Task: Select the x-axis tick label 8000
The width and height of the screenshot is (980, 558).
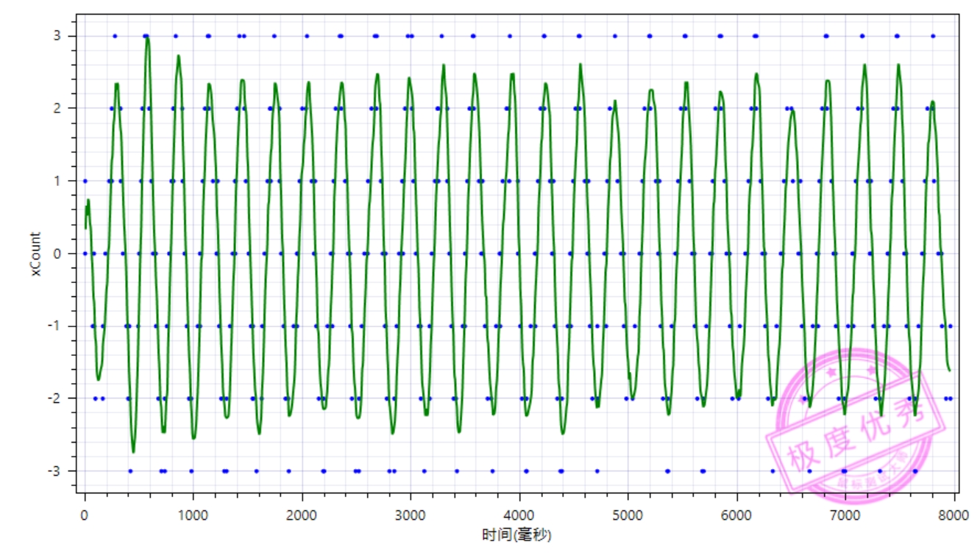Action: pos(954,517)
